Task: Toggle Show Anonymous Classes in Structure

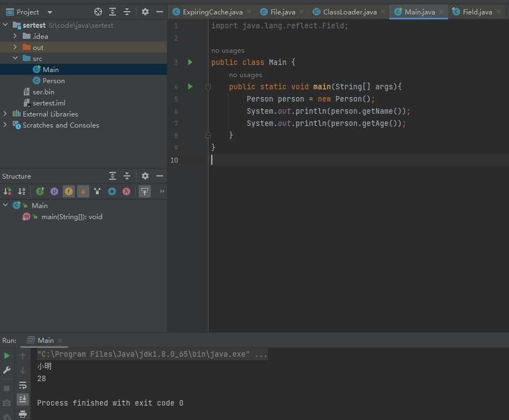Action: (x=97, y=191)
